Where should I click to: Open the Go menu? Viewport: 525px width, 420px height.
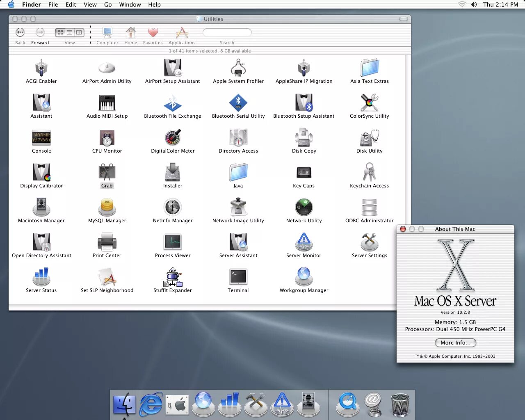(108, 5)
